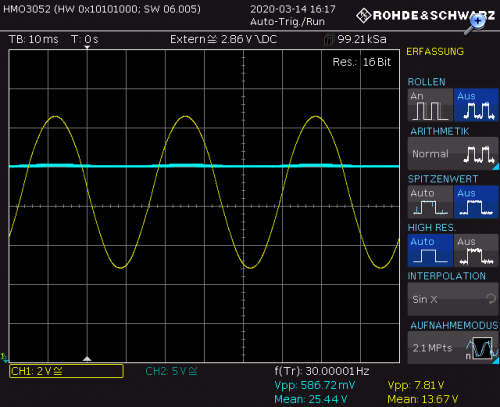Open ARITHMETIK Normal selection
This screenshot has height=407, width=500.
(453, 154)
